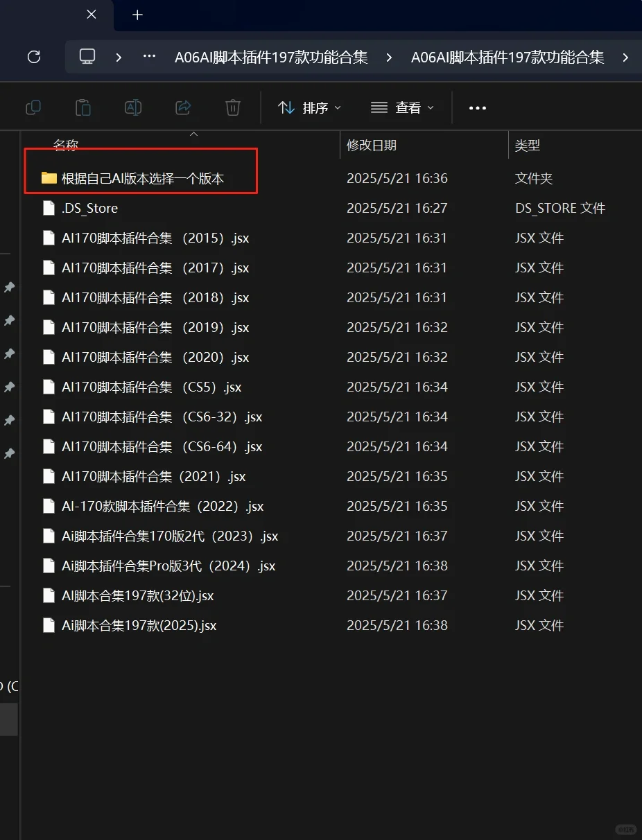Click the Refresh icon beside the address bar

[33, 58]
